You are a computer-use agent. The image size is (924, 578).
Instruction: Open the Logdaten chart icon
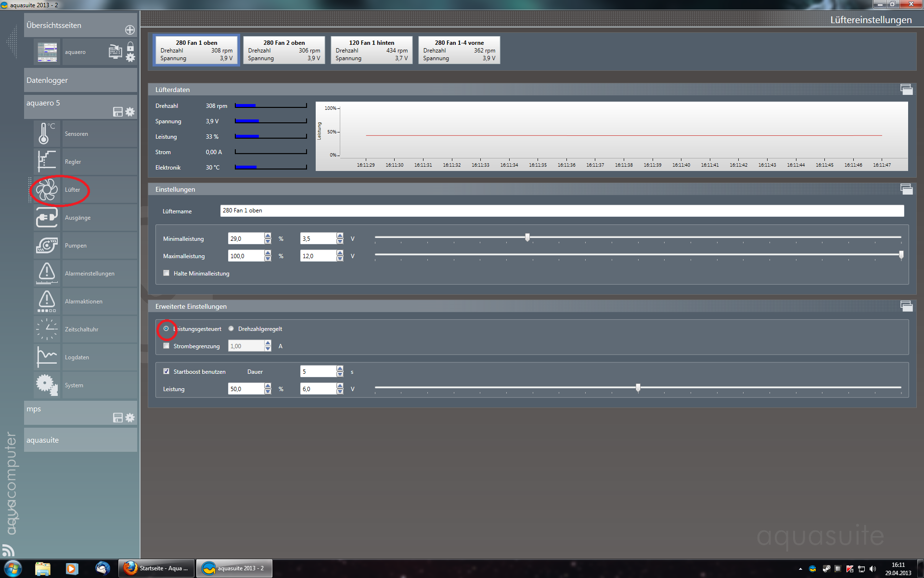pos(46,357)
